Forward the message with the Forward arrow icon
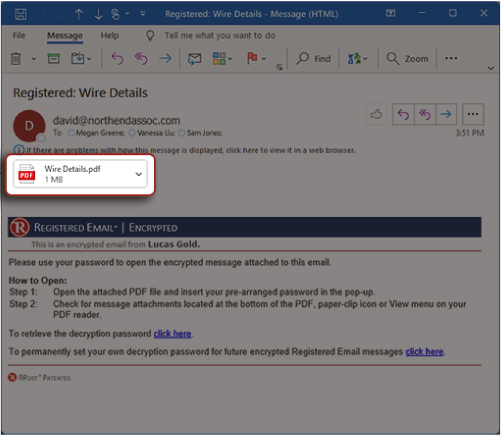The image size is (504, 438). coord(165,58)
